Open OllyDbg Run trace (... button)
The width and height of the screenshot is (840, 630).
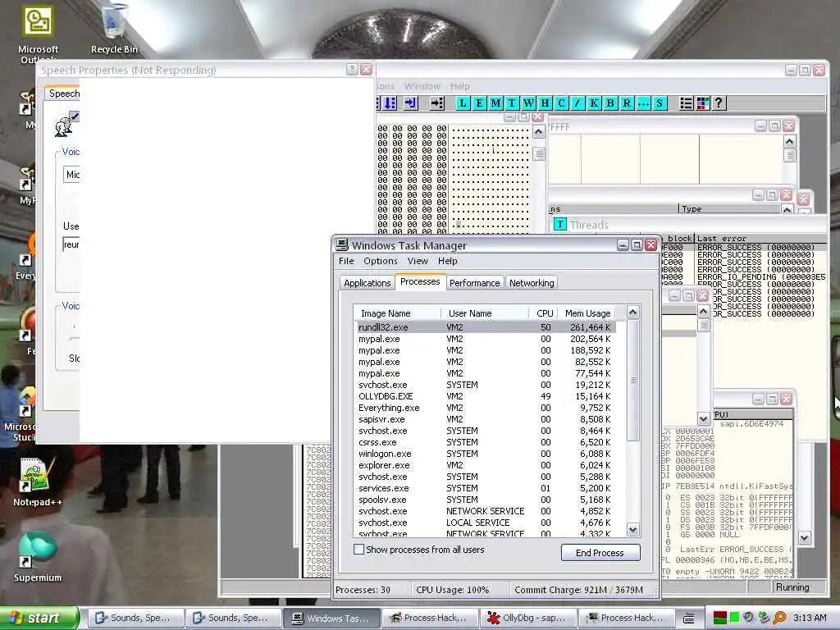tap(643, 103)
